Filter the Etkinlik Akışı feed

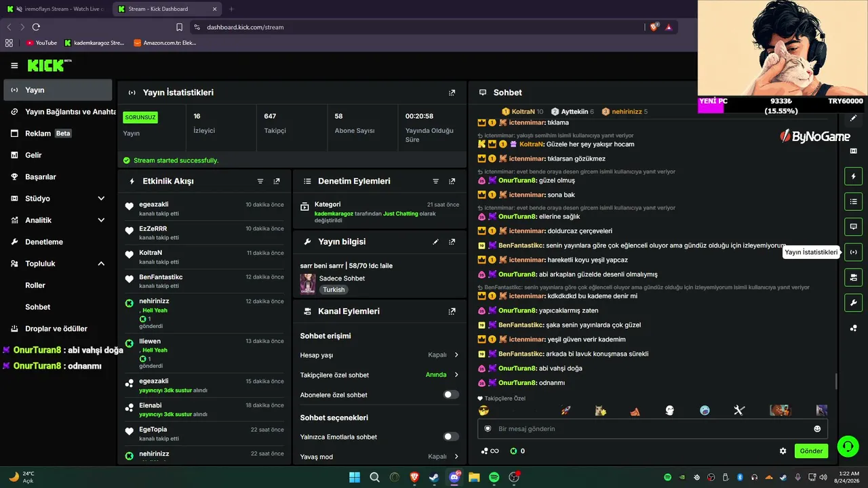[x=260, y=182]
